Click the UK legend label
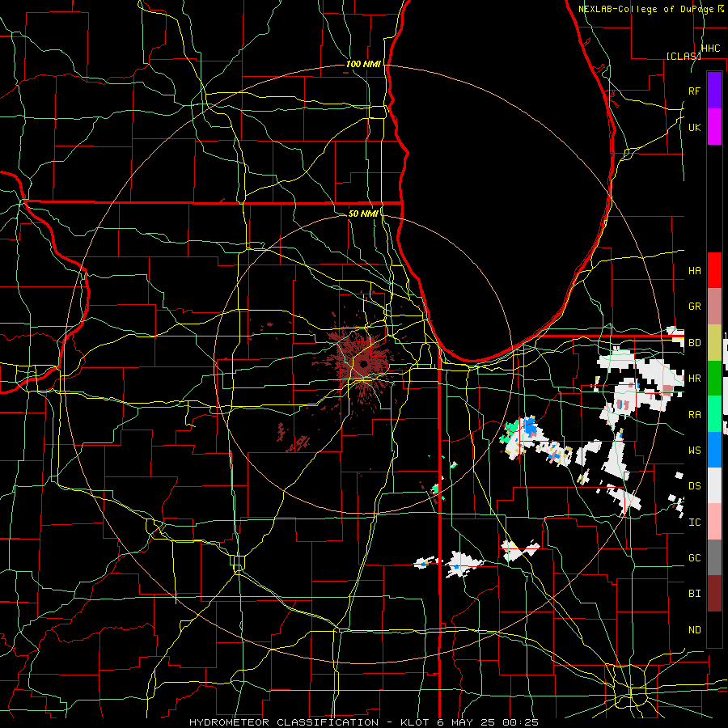The height and width of the screenshot is (728, 728). click(x=694, y=127)
